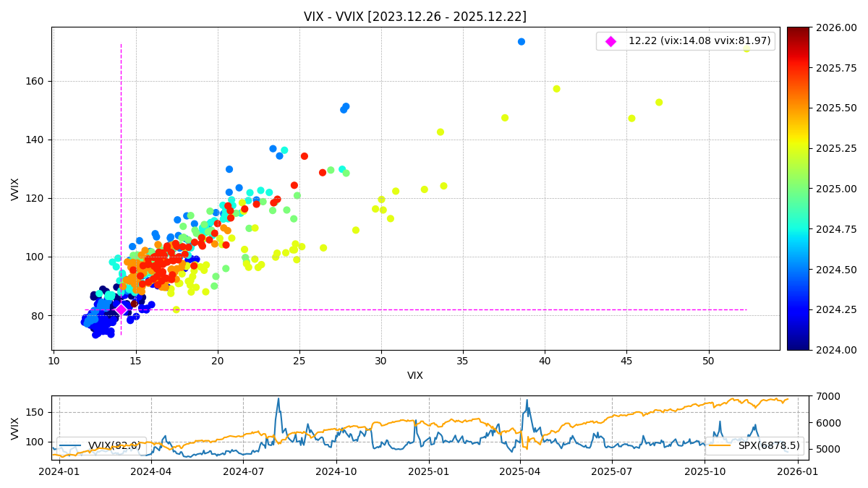Viewport: 868px width, 488px height.
Task: Click the VIX x-axis label under the scatter plot
Action: point(414,376)
